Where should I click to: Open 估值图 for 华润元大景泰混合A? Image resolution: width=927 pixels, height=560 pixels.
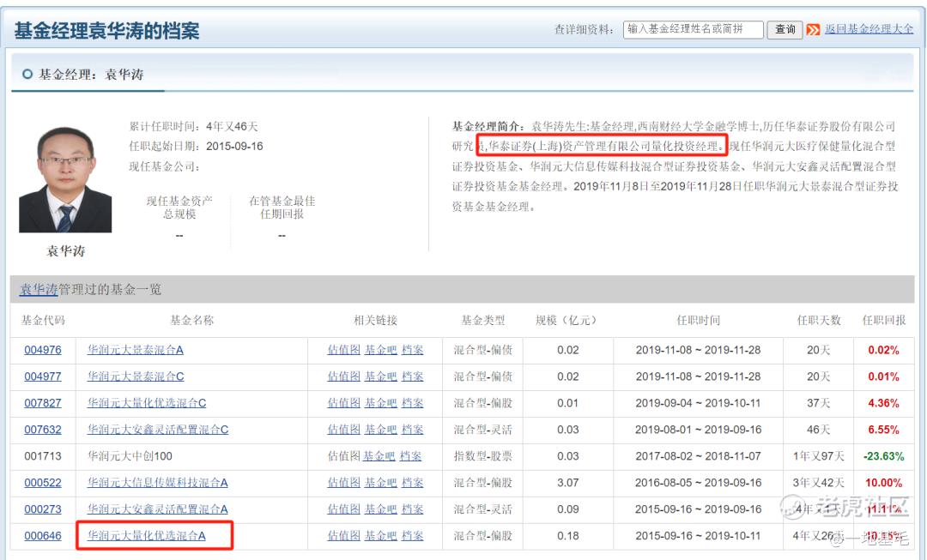coord(343,350)
